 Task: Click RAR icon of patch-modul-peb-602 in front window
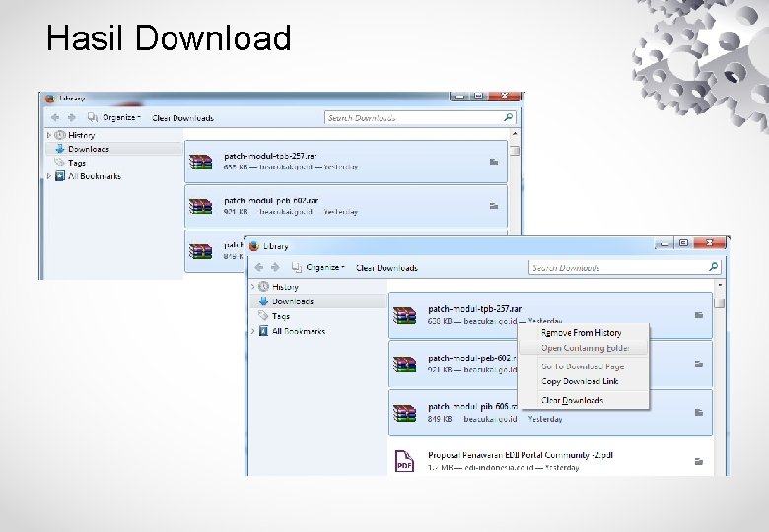(x=404, y=364)
